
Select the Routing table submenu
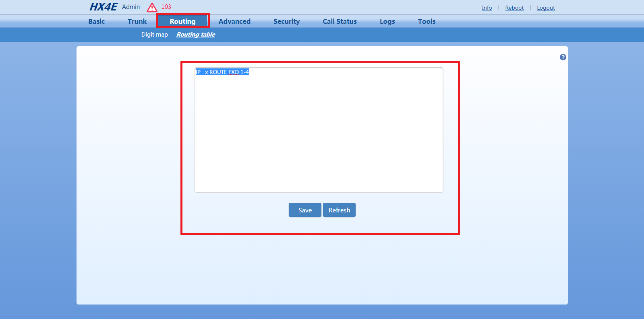[x=196, y=35]
